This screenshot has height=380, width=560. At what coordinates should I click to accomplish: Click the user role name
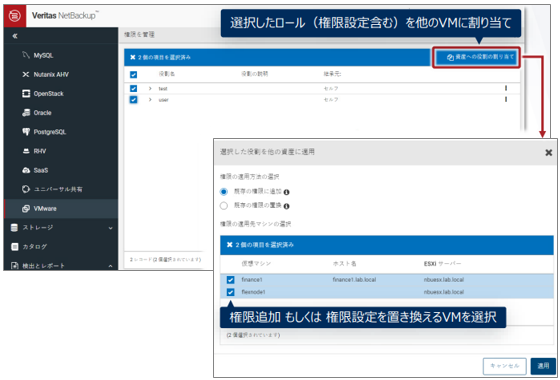163,100
